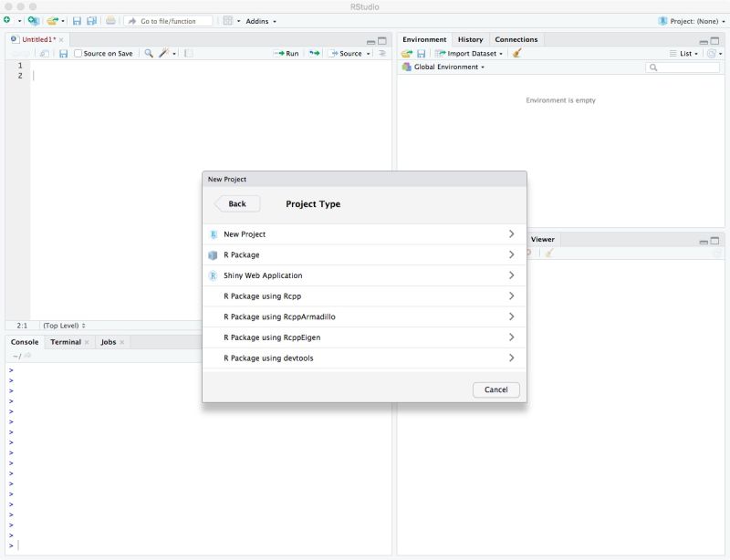Close the Terminal tab

click(87, 342)
